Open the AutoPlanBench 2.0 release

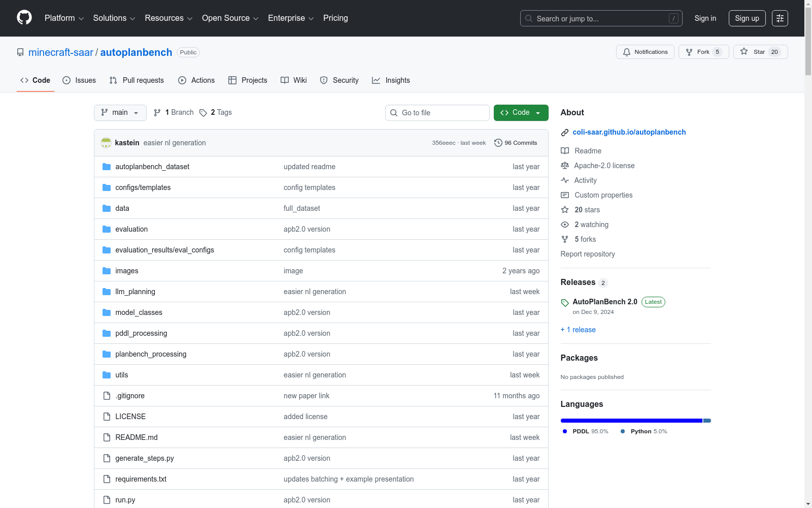[x=605, y=302]
